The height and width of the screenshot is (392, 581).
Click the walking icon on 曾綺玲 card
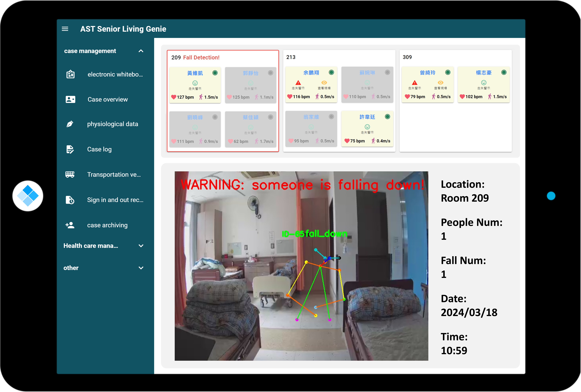433,96
